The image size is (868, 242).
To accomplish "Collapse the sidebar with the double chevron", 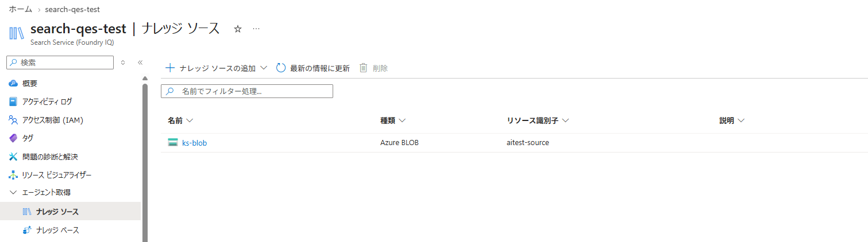I will click(140, 63).
